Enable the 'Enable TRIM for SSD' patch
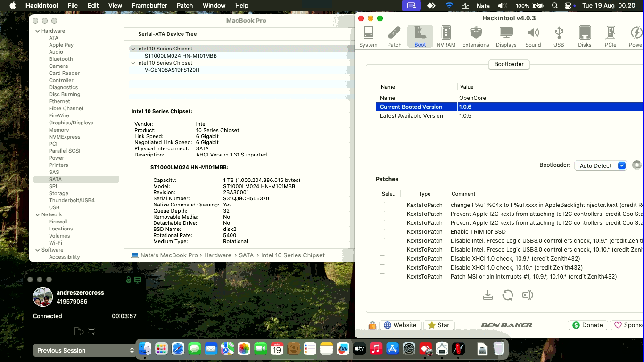Image resolution: width=644 pixels, height=362 pixels. pyautogui.click(x=382, y=231)
